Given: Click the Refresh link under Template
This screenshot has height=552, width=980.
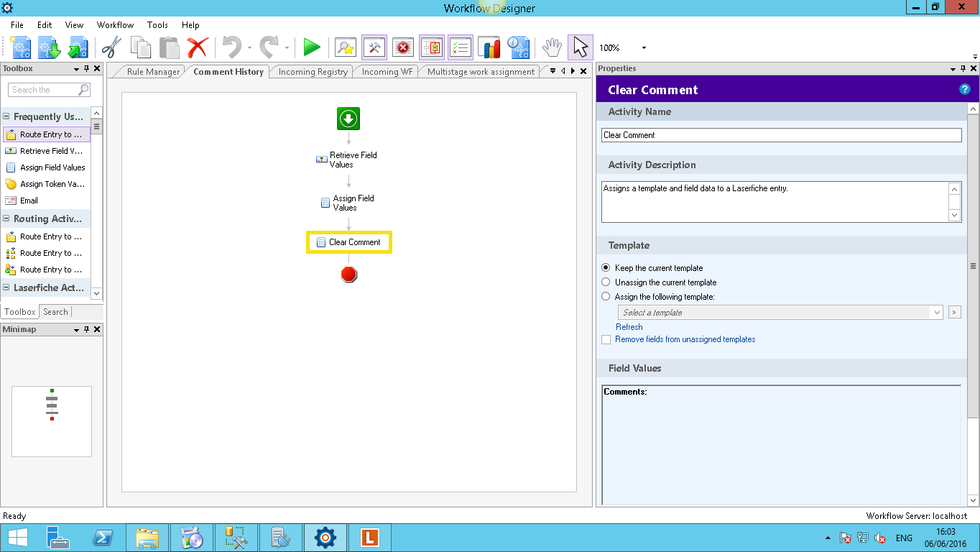Looking at the screenshot, I should [x=629, y=327].
